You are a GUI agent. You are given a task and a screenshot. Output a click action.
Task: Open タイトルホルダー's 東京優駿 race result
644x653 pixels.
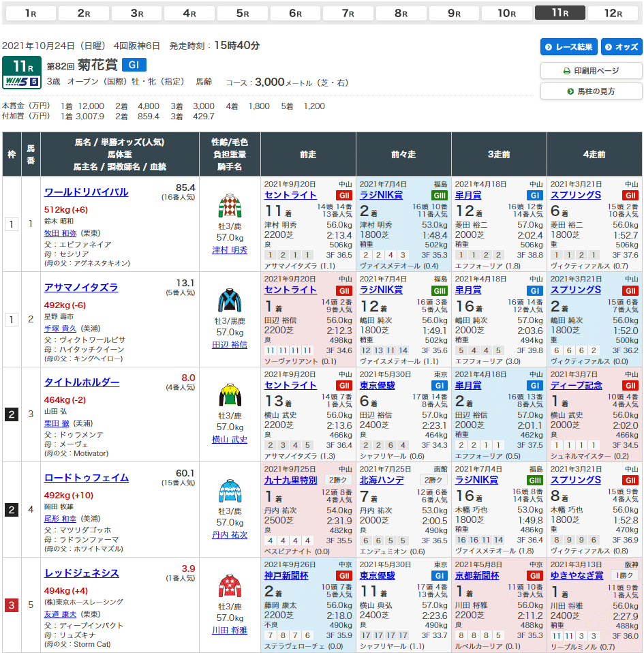point(377,386)
